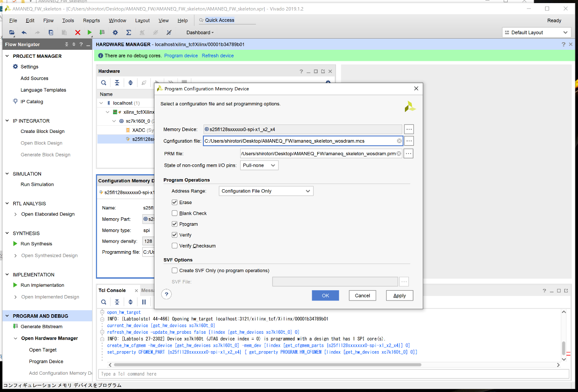Tick the Verify Checksum checkbox
The image size is (578, 392).
175,246
